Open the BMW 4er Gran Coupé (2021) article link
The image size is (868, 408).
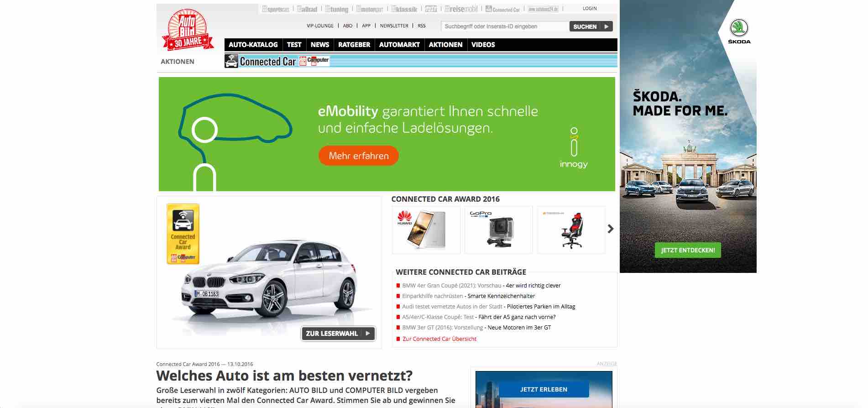click(x=481, y=286)
